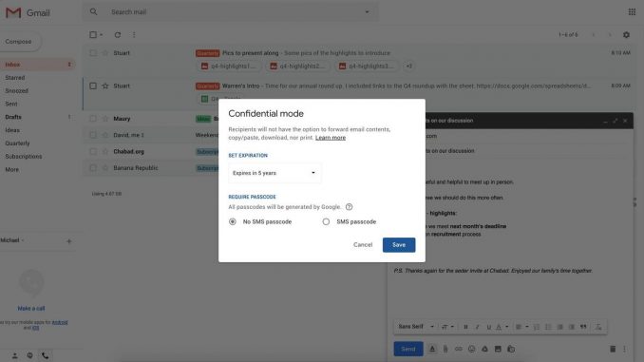Viewport: 644px width, 362px height.
Task: Go to the next page of mail
Action: pyautogui.click(x=610, y=35)
